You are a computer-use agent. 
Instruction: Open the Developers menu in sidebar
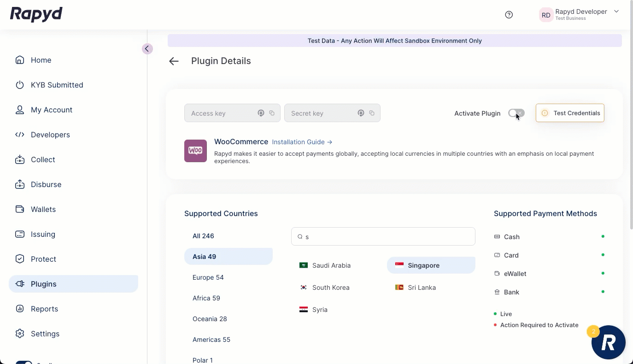click(x=50, y=135)
